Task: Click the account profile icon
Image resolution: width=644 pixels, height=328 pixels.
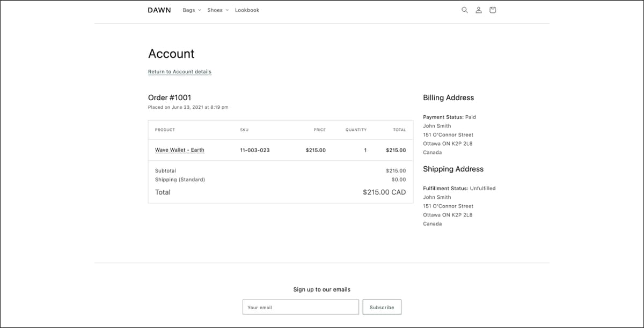Action: tap(479, 10)
